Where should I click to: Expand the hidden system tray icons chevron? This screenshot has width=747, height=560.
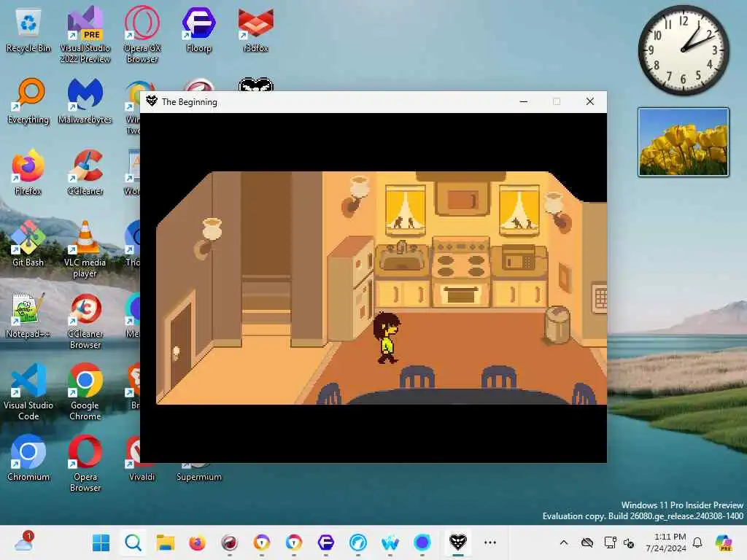coord(564,542)
